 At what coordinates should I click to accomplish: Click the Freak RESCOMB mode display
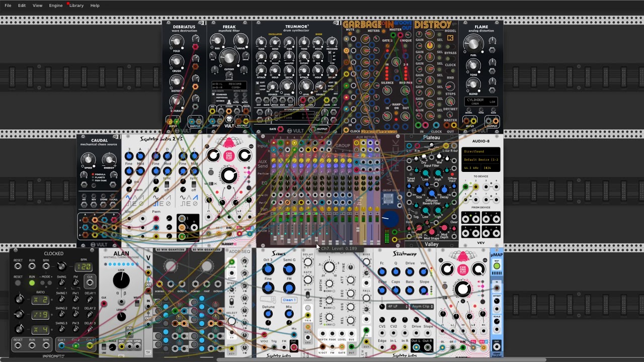tap(229, 85)
